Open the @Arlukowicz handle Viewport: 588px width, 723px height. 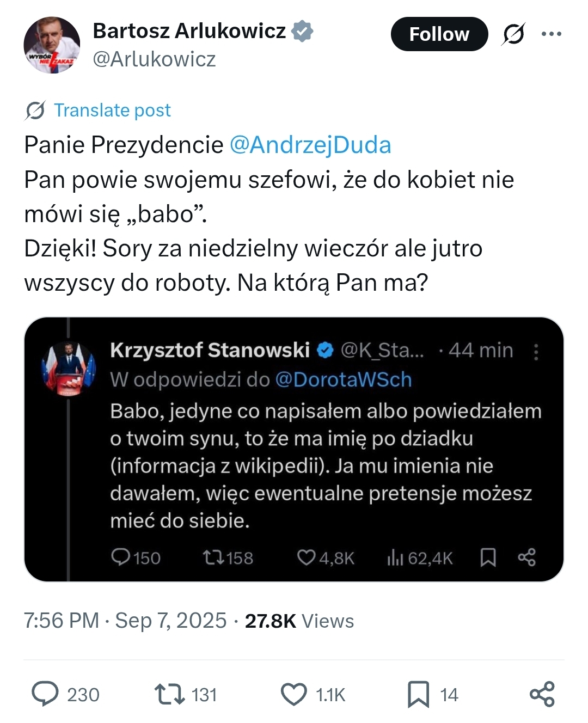tap(155, 59)
